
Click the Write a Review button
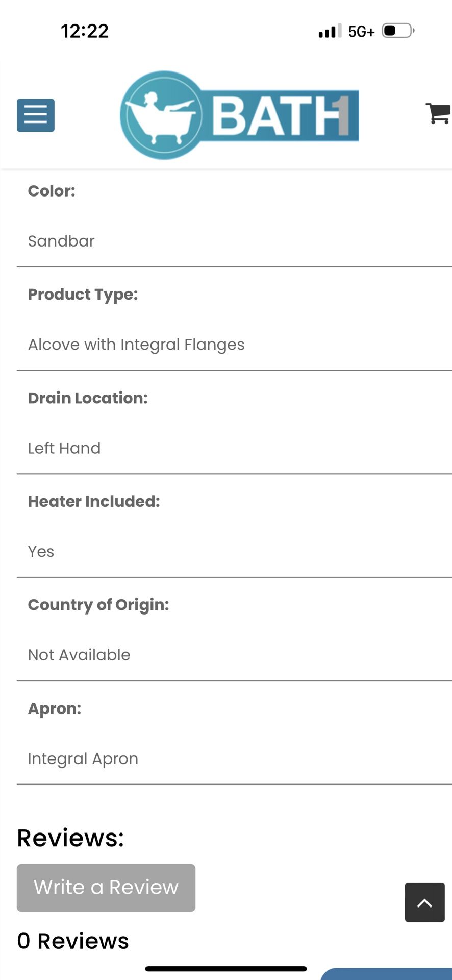pyautogui.click(x=106, y=887)
